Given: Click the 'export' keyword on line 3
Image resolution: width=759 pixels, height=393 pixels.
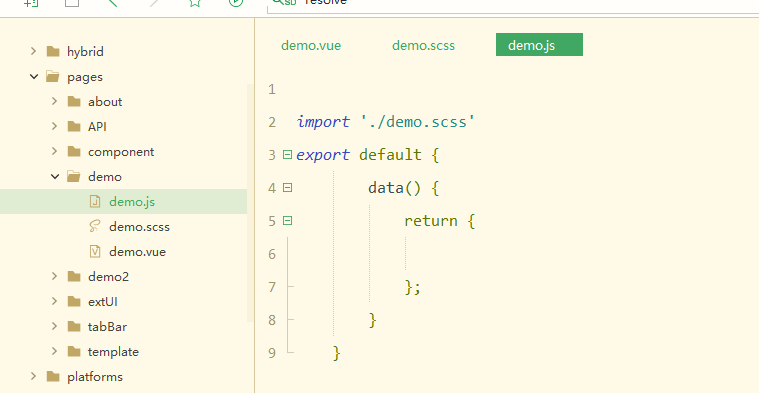Looking at the screenshot, I should 323,155.
